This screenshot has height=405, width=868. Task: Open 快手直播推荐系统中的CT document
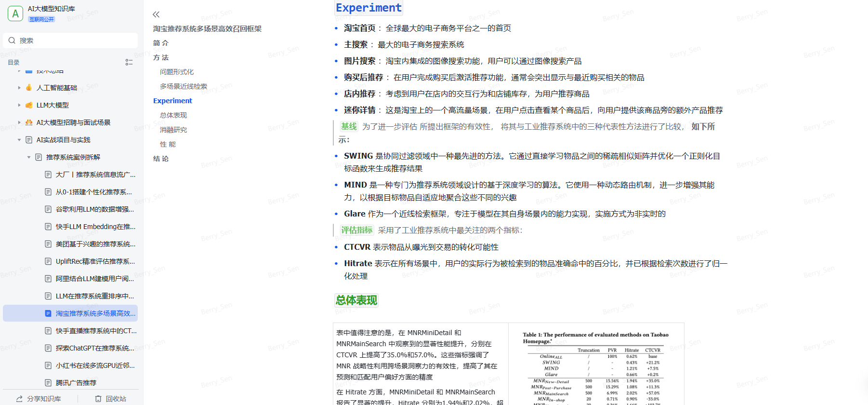pyautogui.click(x=96, y=331)
